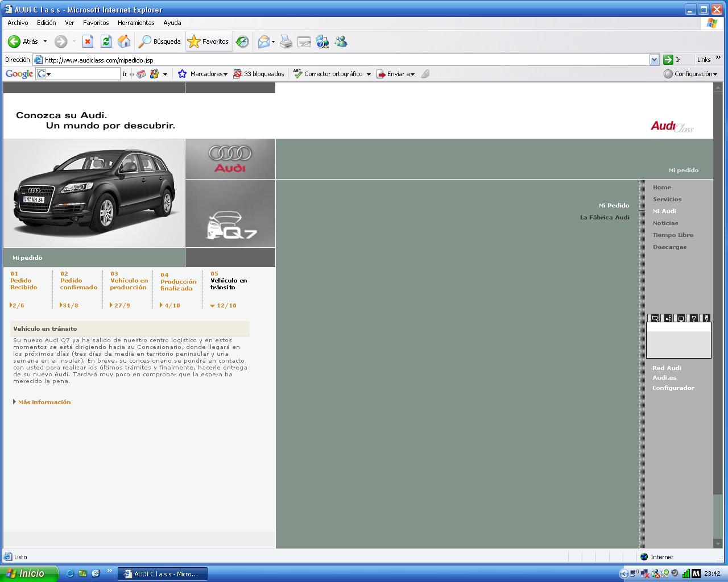Click the question mark help icon in sidebar
728x582 pixels.
tap(693, 318)
